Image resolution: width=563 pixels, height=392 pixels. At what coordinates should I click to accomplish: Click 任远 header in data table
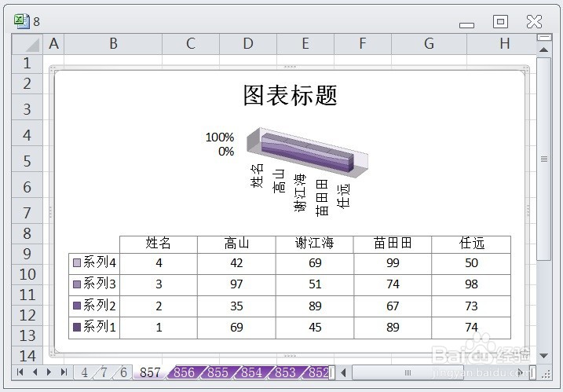(471, 244)
